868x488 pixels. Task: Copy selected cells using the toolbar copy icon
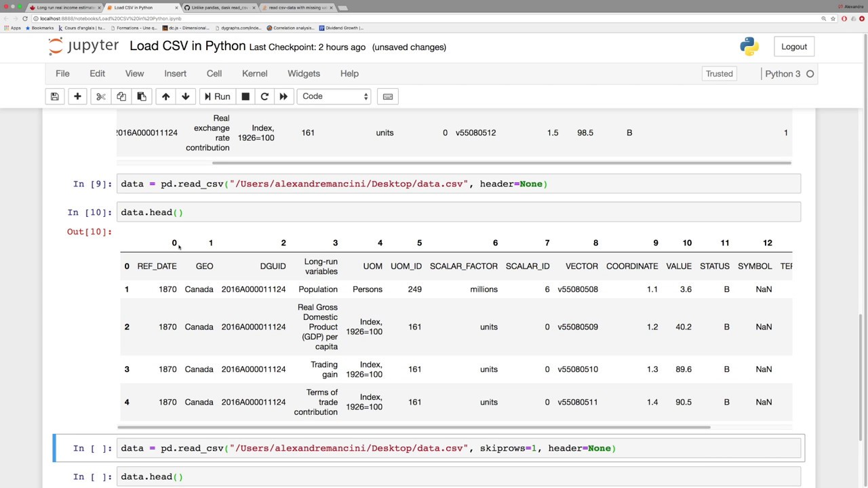coord(121,96)
